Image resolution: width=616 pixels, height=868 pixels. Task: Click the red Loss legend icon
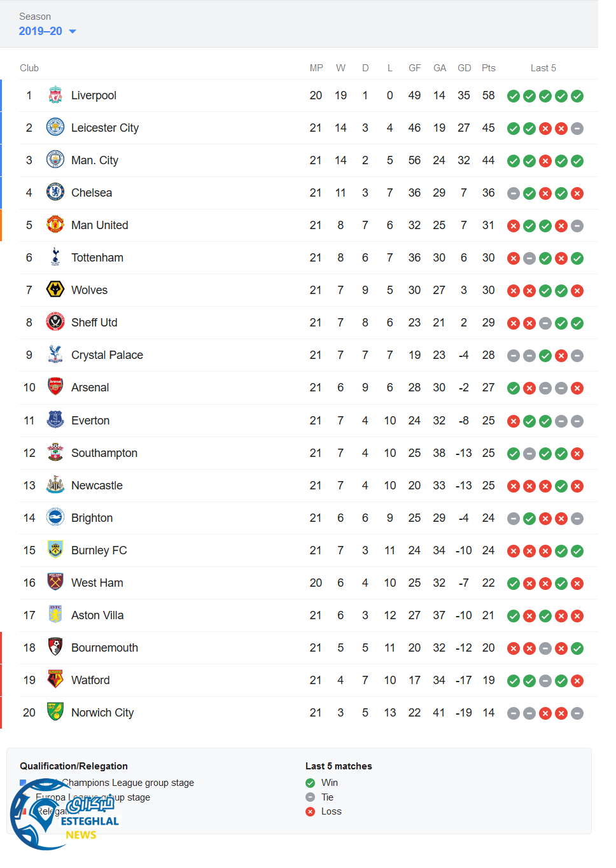click(311, 811)
